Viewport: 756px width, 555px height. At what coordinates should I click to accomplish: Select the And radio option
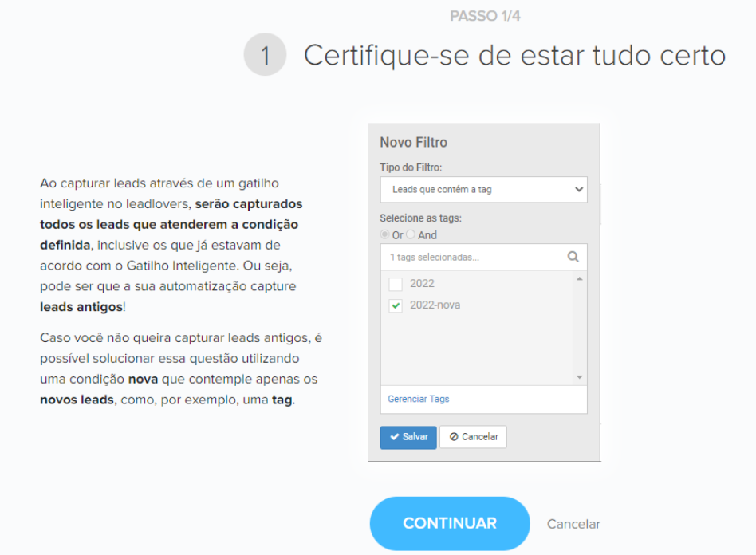[x=411, y=235]
